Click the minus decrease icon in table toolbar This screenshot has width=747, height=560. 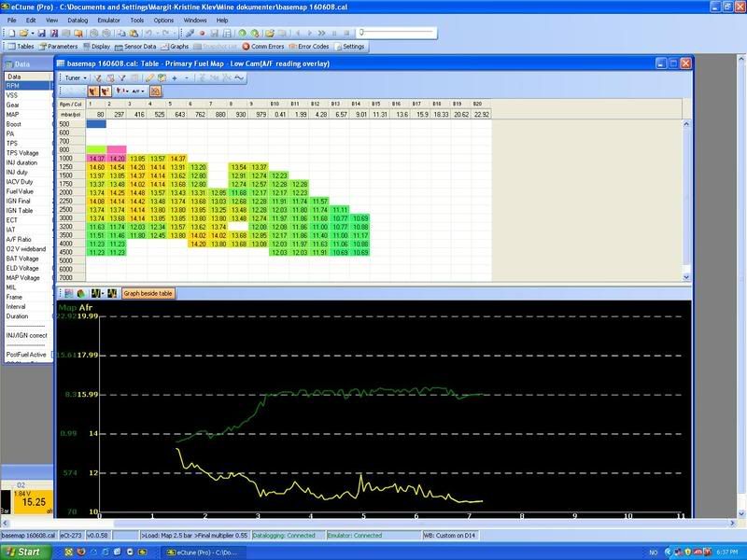click(187, 78)
